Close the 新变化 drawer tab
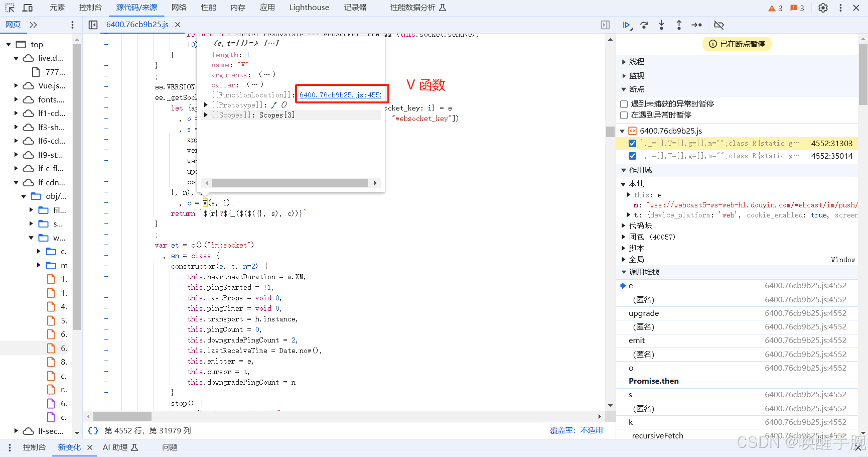The height and width of the screenshot is (457, 868). coord(90,447)
